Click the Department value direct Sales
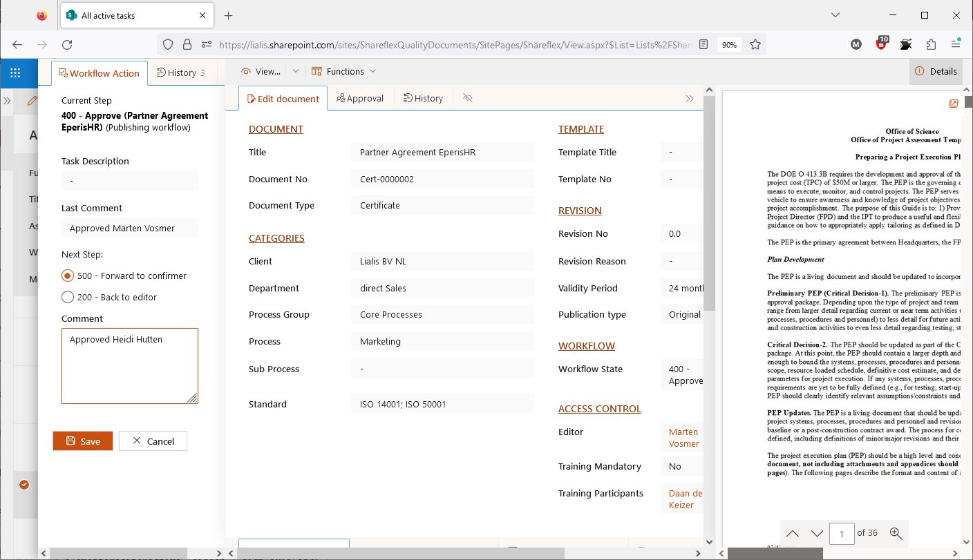Image resolution: width=973 pixels, height=560 pixels. coord(442,288)
